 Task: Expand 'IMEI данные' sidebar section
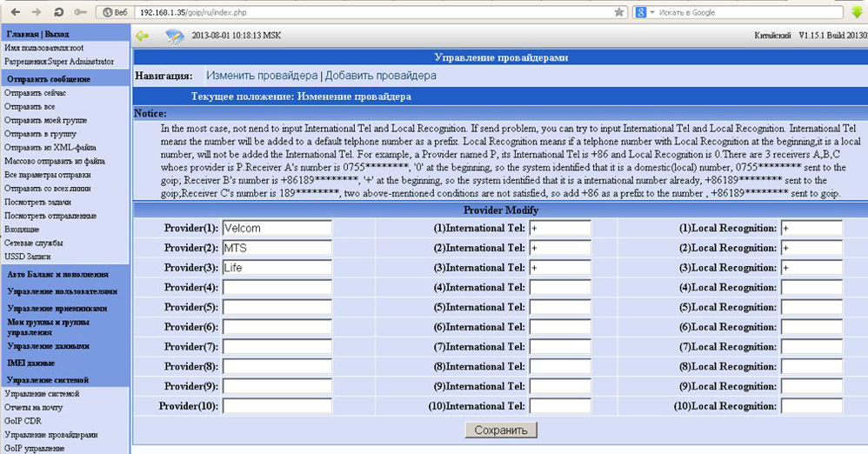pos(30,364)
